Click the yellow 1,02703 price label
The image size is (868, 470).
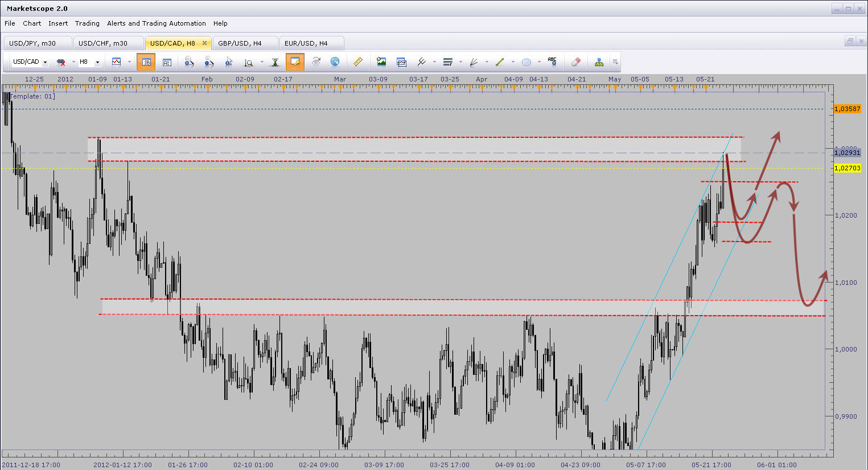848,168
